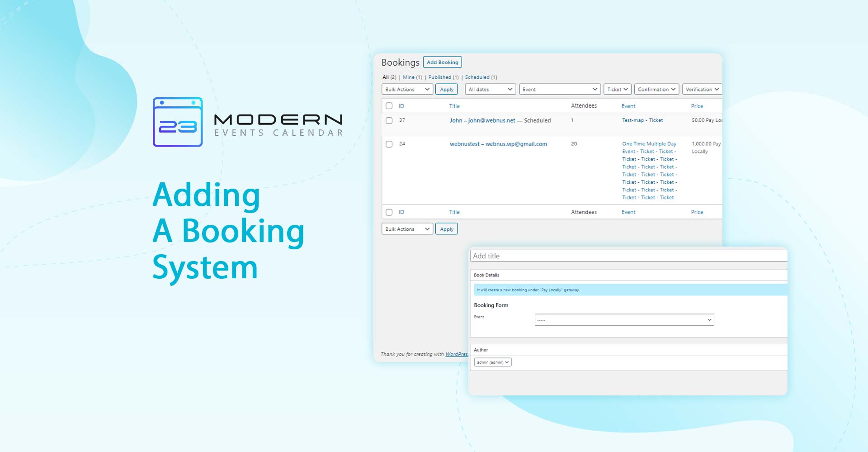Sort by ID in table footer
Screen dimensions: 868x452
click(401, 212)
